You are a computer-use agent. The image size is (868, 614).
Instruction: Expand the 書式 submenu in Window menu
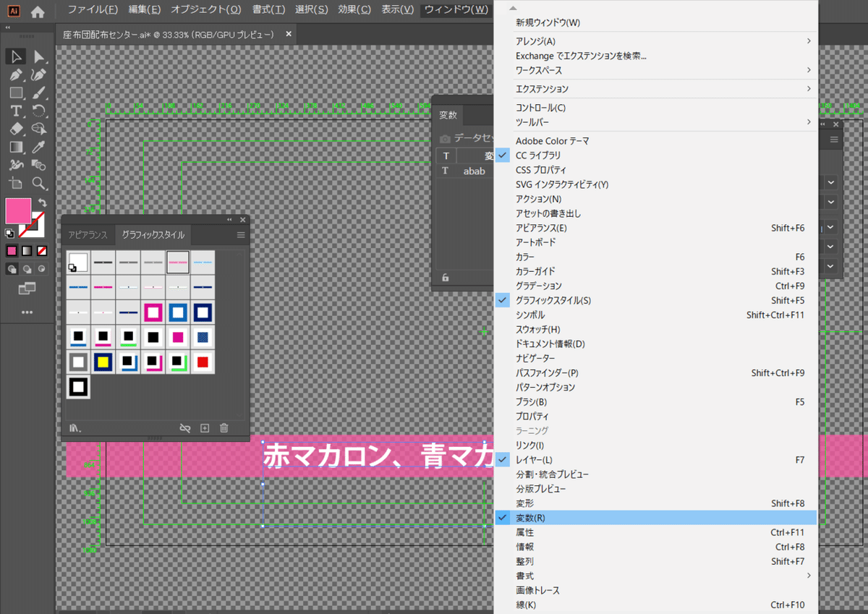point(655,576)
